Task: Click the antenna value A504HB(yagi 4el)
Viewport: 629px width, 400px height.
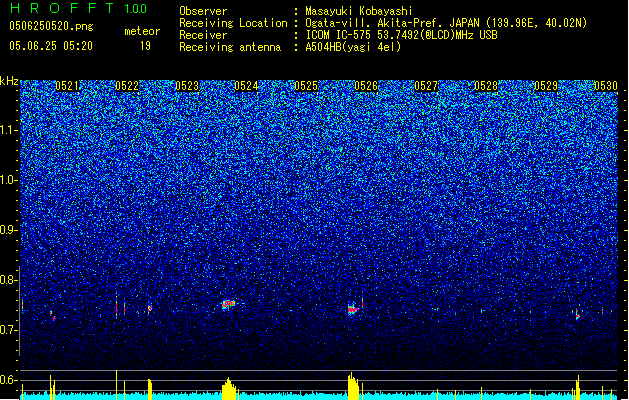Action: point(353,47)
